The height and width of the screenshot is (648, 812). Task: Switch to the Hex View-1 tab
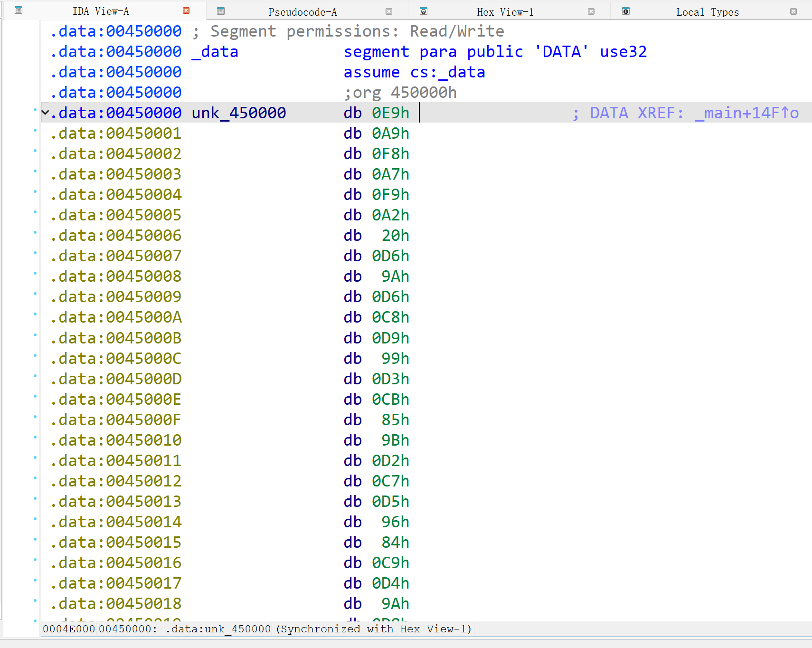coord(505,12)
